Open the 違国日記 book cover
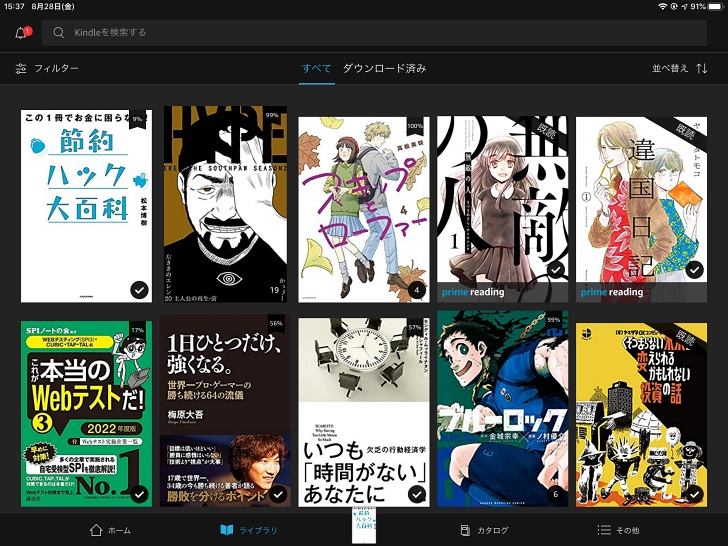Screen dimensions: 728x546 click(x=641, y=209)
